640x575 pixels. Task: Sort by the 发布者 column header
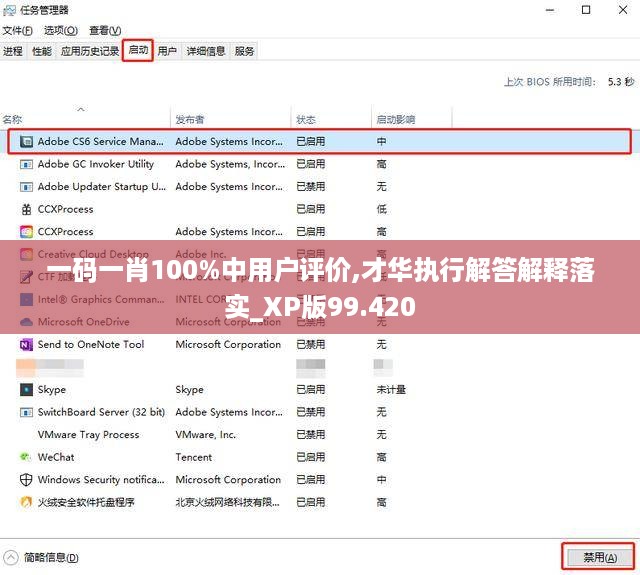pos(231,119)
